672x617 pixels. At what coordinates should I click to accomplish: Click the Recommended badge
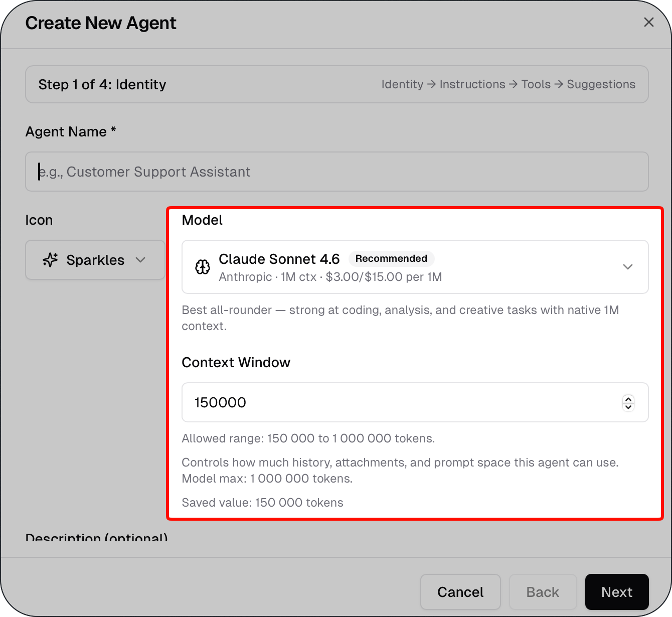pos(391,259)
